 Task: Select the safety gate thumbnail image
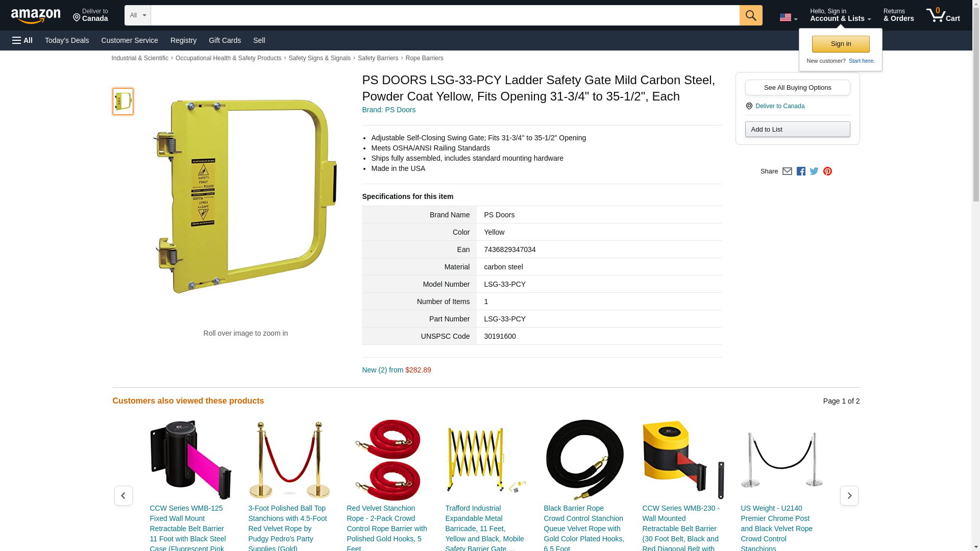click(x=122, y=101)
